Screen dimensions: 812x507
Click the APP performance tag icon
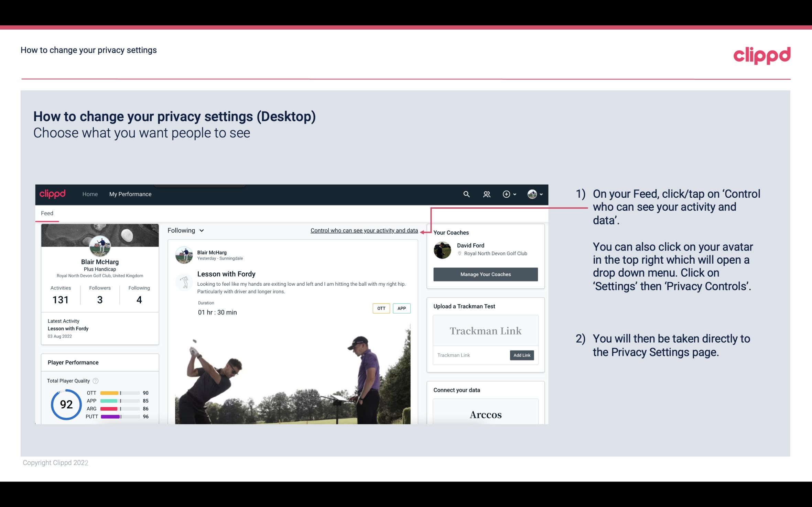(x=402, y=308)
